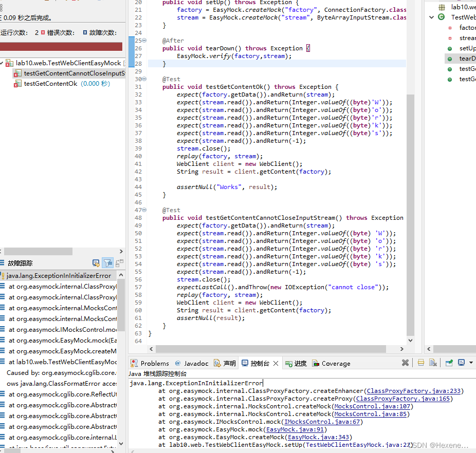
Task: Open link IMocksControl.java:67
Action: point(322,422)
